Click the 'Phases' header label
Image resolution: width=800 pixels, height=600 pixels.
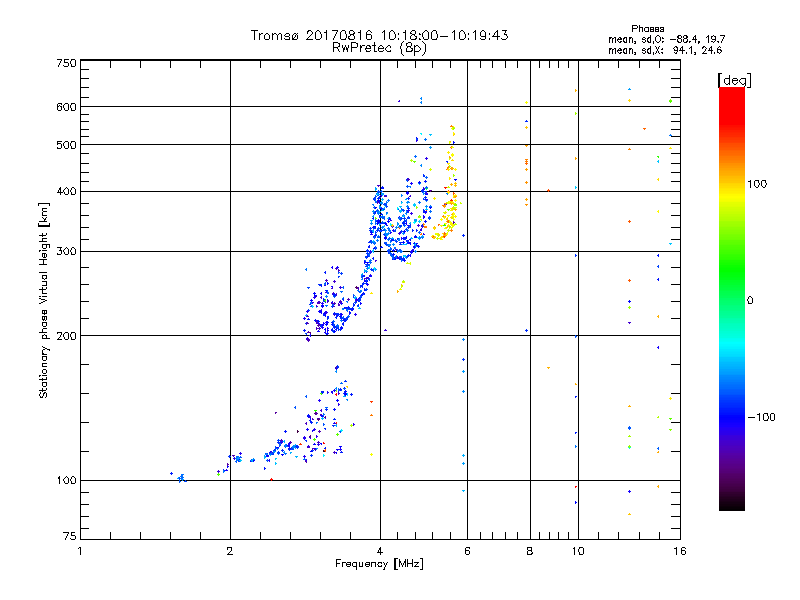(x=647, y=29)
